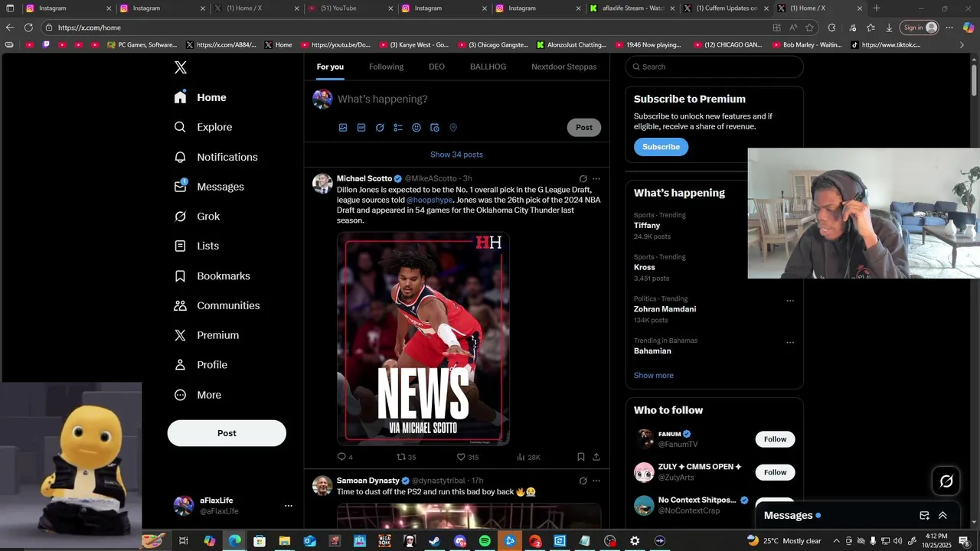
Task: Open Communities page
Action: coord(217,305)
